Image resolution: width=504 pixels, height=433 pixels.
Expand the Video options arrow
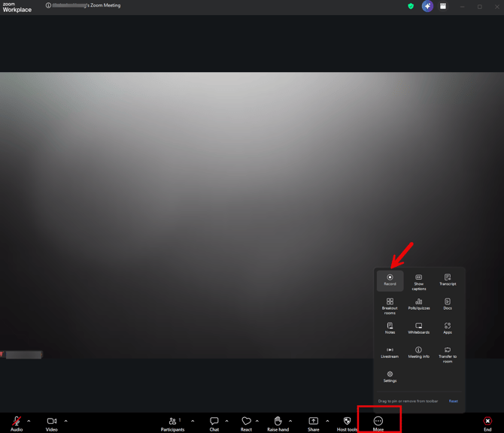pos(65,421)
